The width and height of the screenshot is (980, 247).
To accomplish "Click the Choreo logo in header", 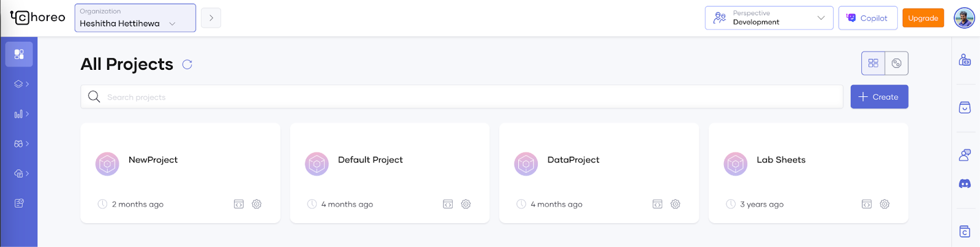I will pos(38,17).
